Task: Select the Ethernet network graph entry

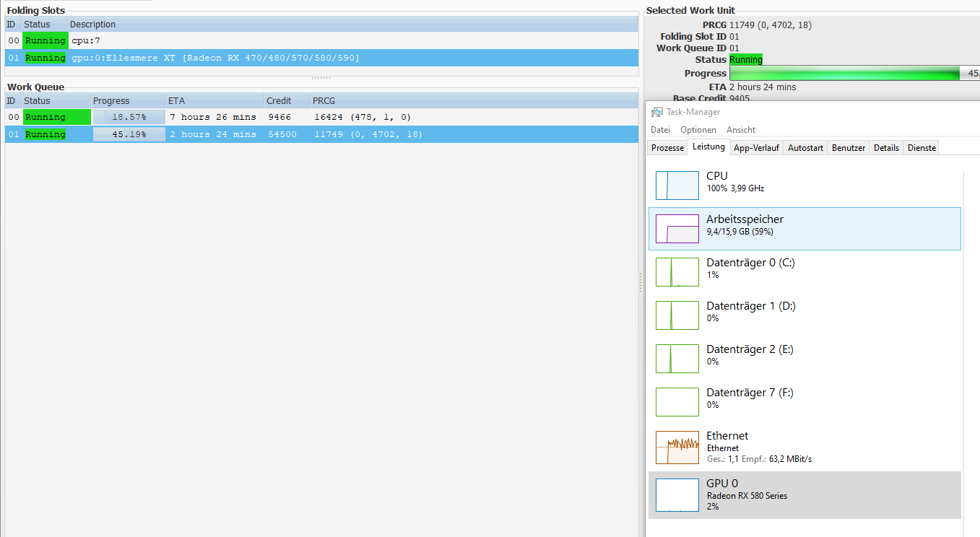Action: click(805, 447)
